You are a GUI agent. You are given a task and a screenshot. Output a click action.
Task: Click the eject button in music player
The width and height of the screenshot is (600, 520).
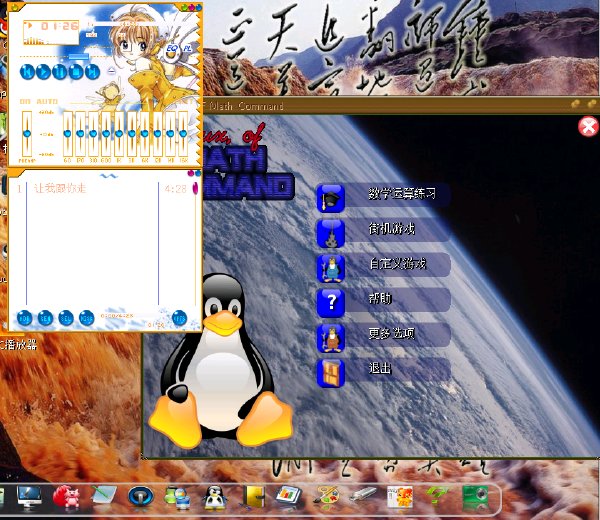point(111,70)
